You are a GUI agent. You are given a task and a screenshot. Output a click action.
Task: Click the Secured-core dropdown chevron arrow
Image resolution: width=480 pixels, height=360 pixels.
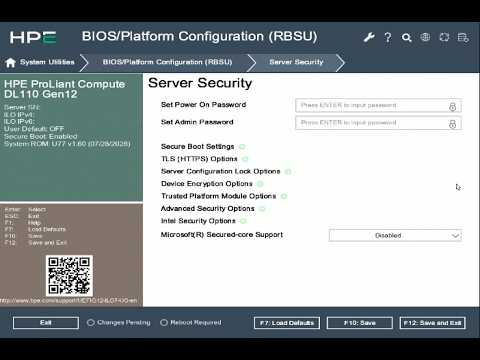[455, 236]
